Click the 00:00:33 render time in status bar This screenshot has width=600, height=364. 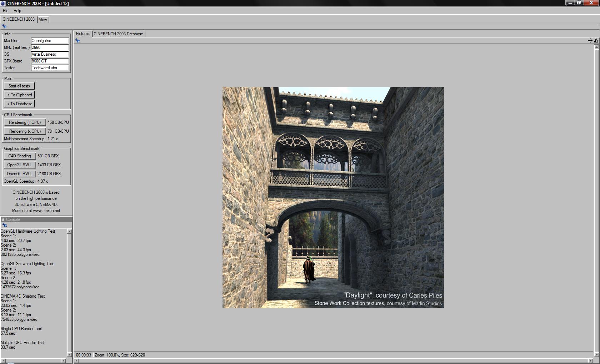coord(84,355)
